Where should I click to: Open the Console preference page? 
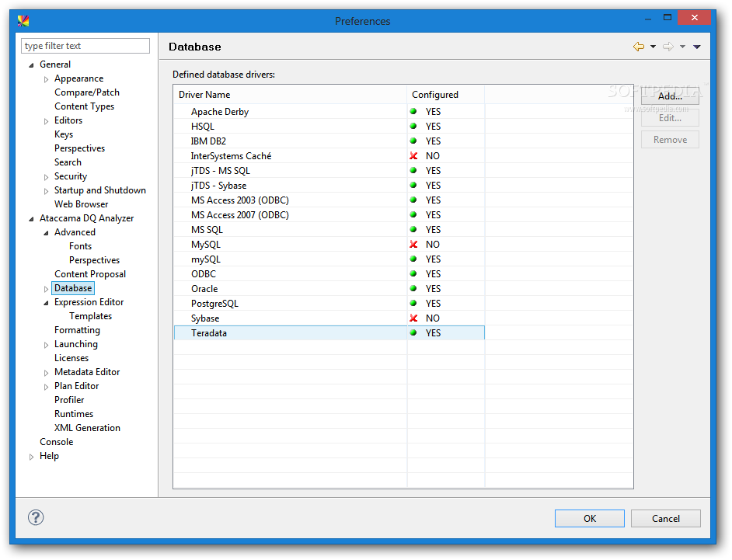tap(57, 443)
